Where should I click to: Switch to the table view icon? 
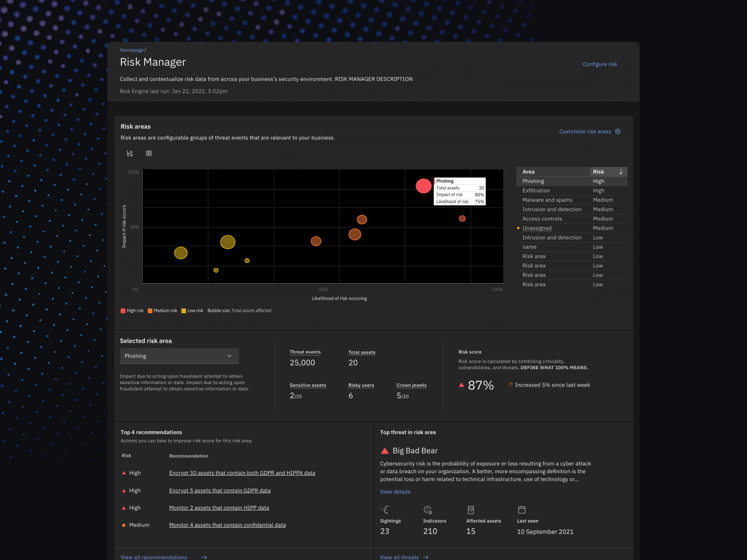coord(148,153)
